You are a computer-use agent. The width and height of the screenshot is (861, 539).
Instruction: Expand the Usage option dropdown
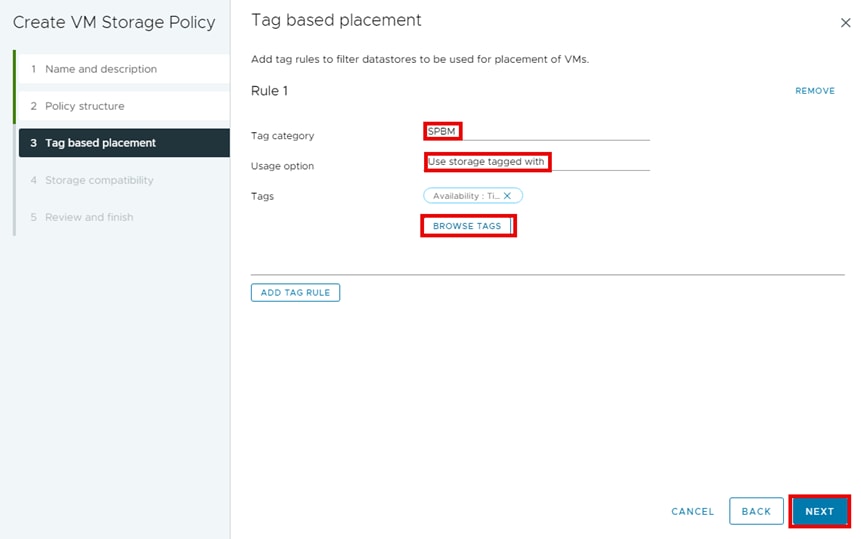click(x=537, y=162)
